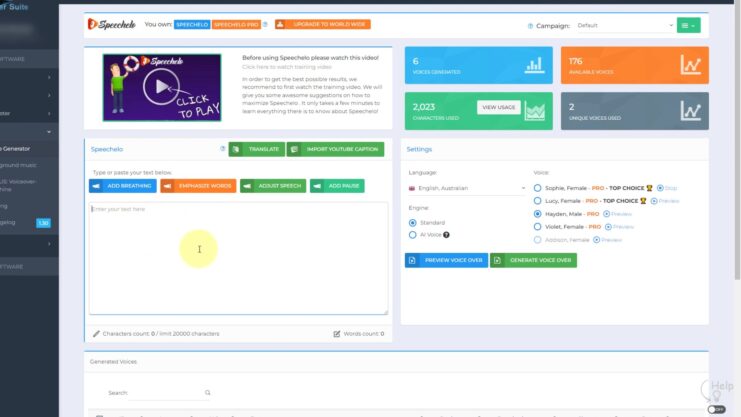The image size is (741, 417).
Task: Expand the first sidebar chevron
Action: point(49,77)
